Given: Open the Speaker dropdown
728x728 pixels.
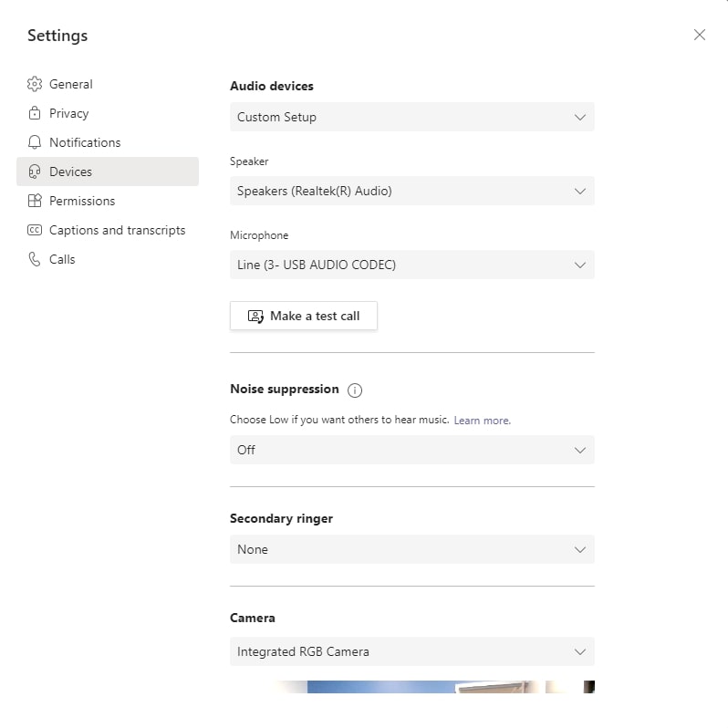Looking at the screenshot, I should point(411,191).
